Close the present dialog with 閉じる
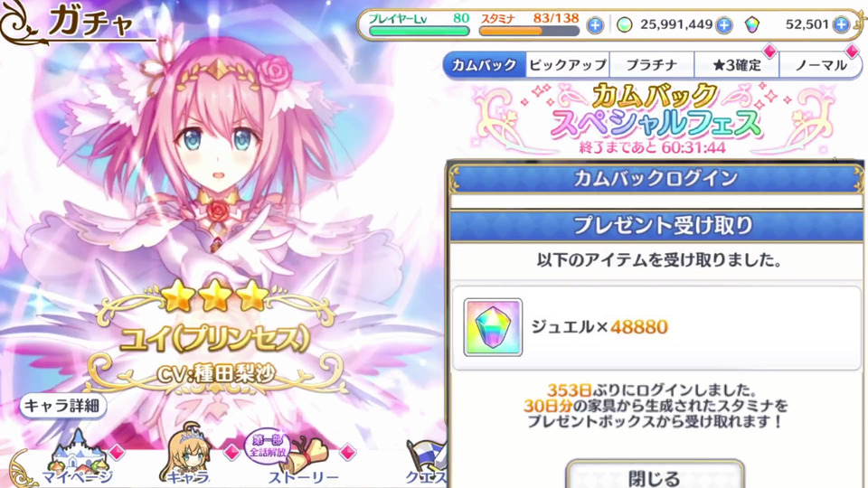 [655, 476]
